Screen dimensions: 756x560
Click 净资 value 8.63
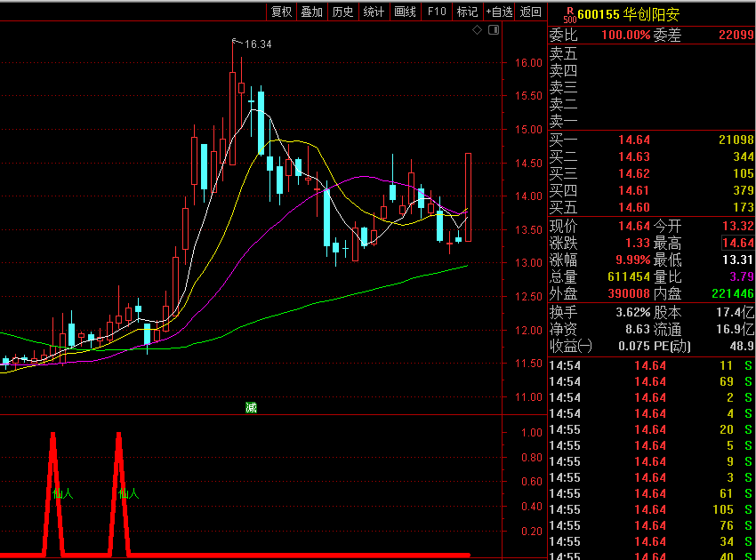point(638,329)
